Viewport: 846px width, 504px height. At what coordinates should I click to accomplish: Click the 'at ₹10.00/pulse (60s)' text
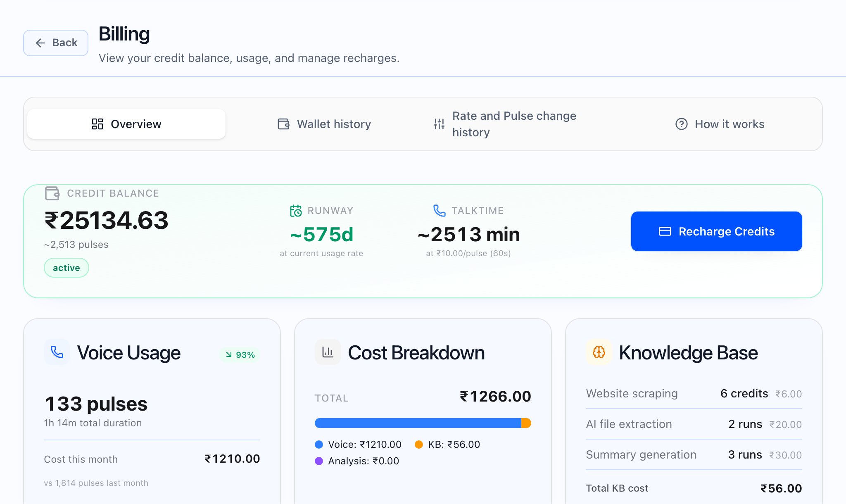pos(468,253)
